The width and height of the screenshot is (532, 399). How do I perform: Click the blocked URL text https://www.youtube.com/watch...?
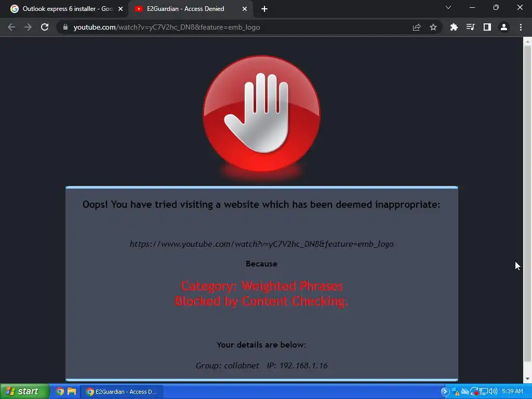262,244
